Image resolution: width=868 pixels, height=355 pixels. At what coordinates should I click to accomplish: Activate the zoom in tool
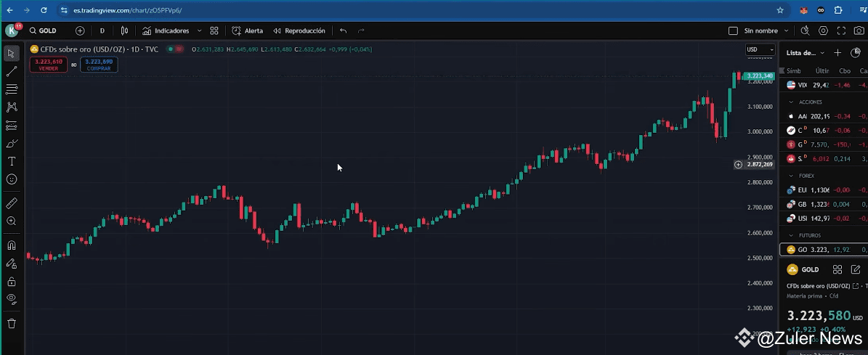click(11, 221)
